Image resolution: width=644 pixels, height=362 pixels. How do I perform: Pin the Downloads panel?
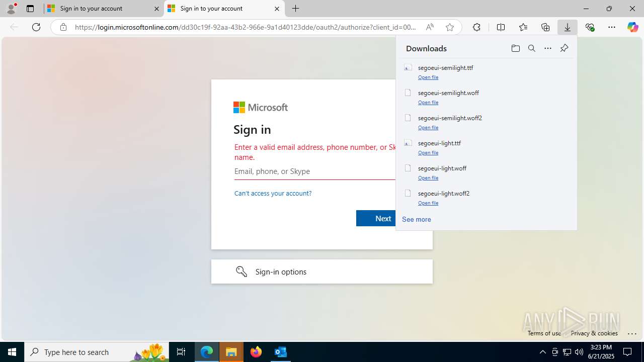tap(564, 48)
